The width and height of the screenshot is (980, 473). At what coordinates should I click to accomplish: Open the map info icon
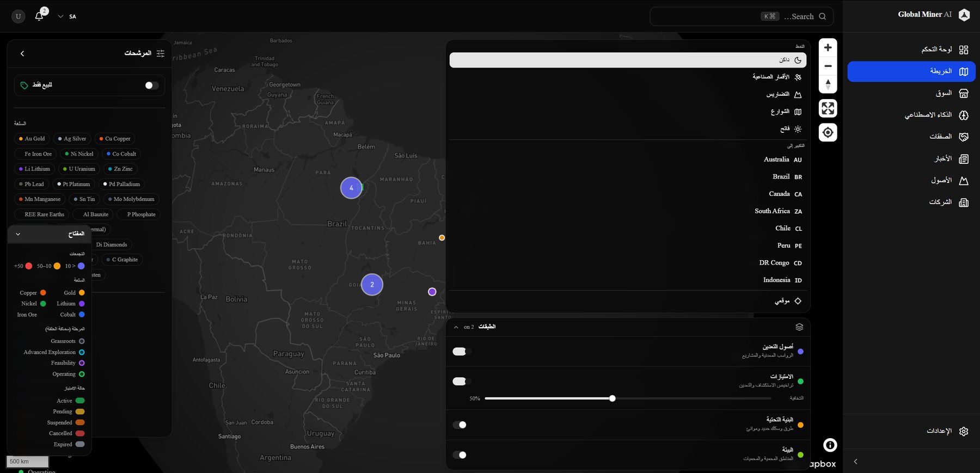(830, 445)
